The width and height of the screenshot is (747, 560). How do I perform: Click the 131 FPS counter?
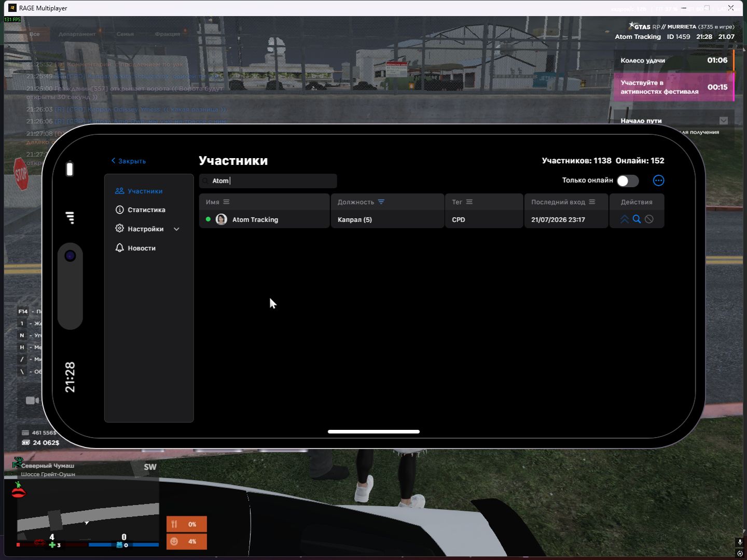point(12,20)
